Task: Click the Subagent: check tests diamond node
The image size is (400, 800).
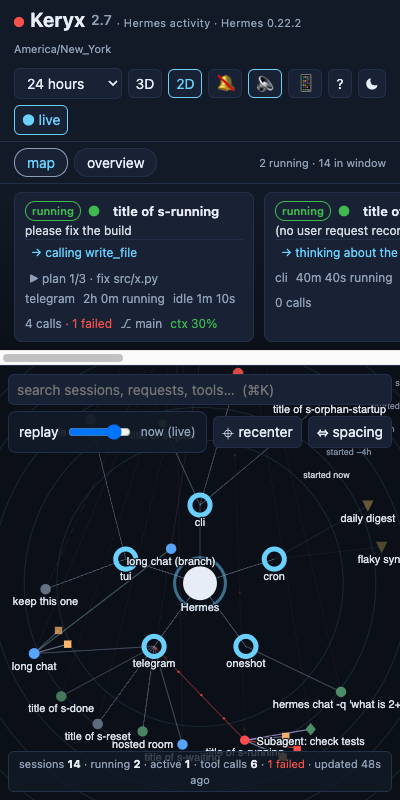Action: [x=310, y=729]
